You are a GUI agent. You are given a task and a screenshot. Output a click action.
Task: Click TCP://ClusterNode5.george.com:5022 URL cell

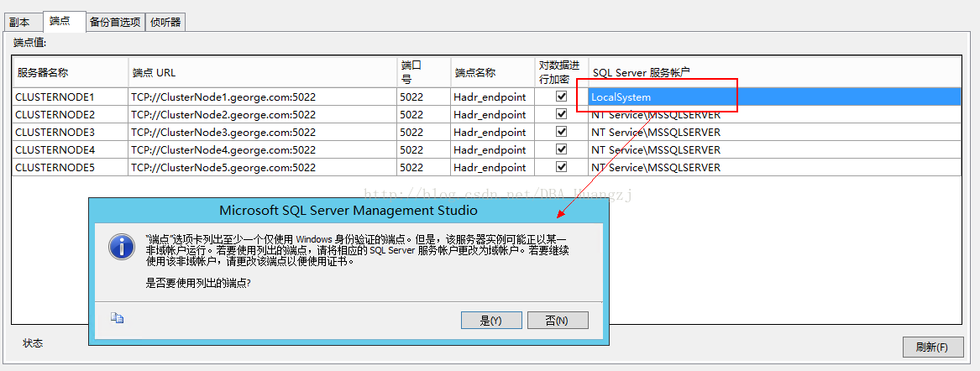pyautogui.click(x=263, y=167)
